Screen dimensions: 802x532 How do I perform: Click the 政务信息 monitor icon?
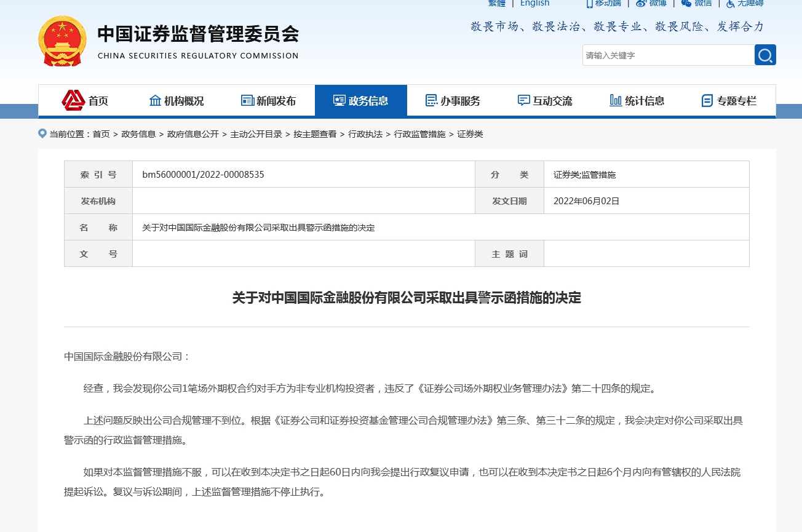pyautogui.click(x=339, y=100)
